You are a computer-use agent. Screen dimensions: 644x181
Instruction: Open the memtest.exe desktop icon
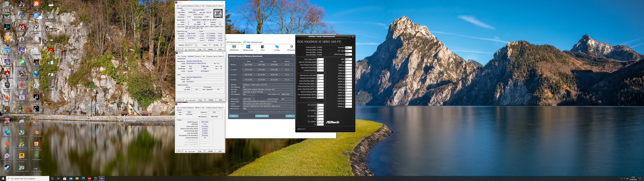36,156
